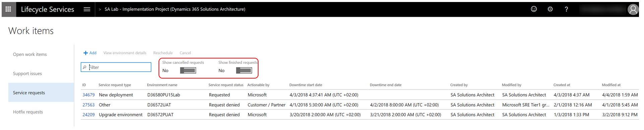The height and width of the screenshot is (130, 644).
Task: Toggle Show cancelled requests switch
Action: coord(188,71)
